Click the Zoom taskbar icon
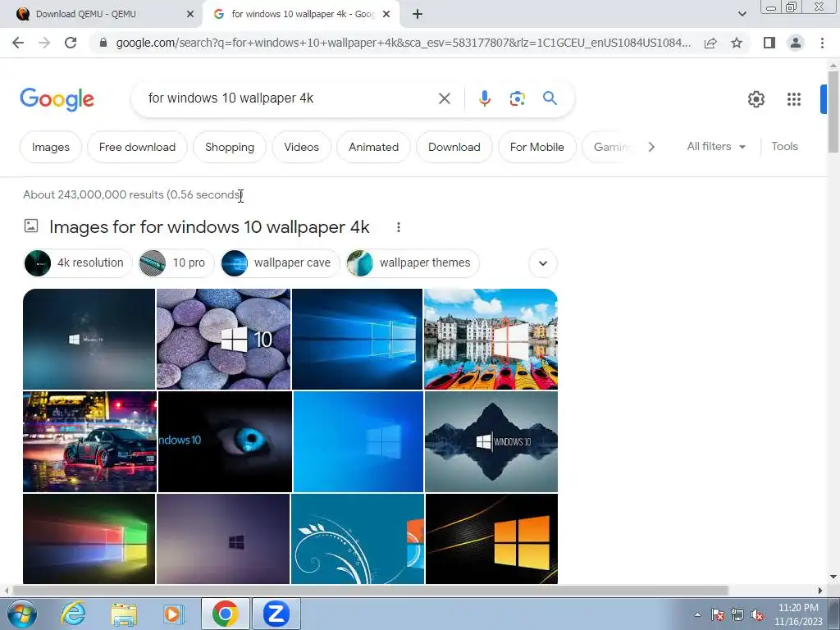The height and width of the screenshot is (630, 840). [276, 614]
